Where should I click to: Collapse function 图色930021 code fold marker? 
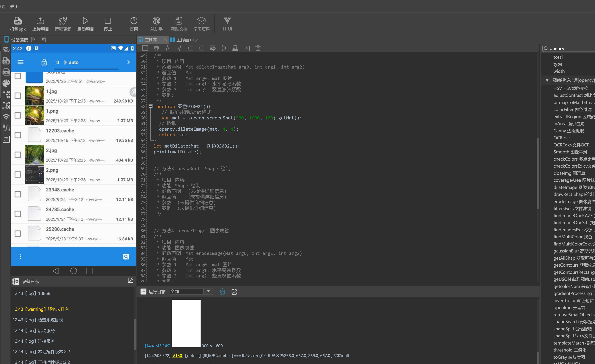click(150, 107)
